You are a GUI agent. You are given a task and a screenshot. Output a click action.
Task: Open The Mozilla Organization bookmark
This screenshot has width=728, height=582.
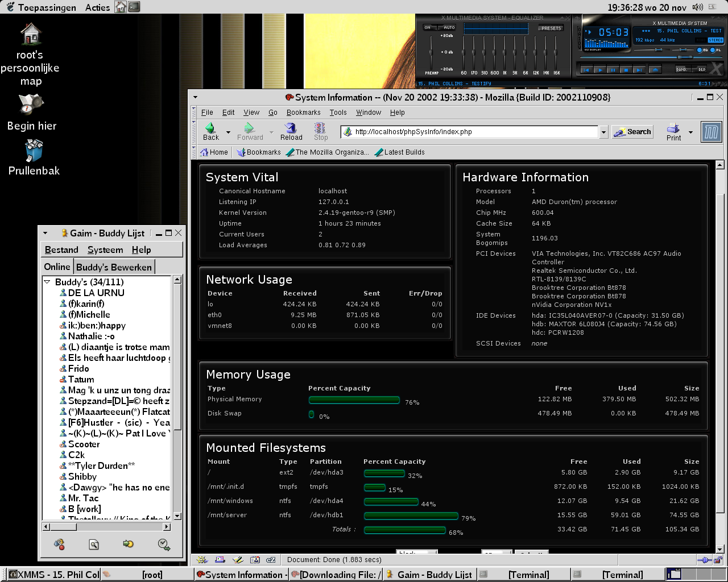[x=328, y=152]
